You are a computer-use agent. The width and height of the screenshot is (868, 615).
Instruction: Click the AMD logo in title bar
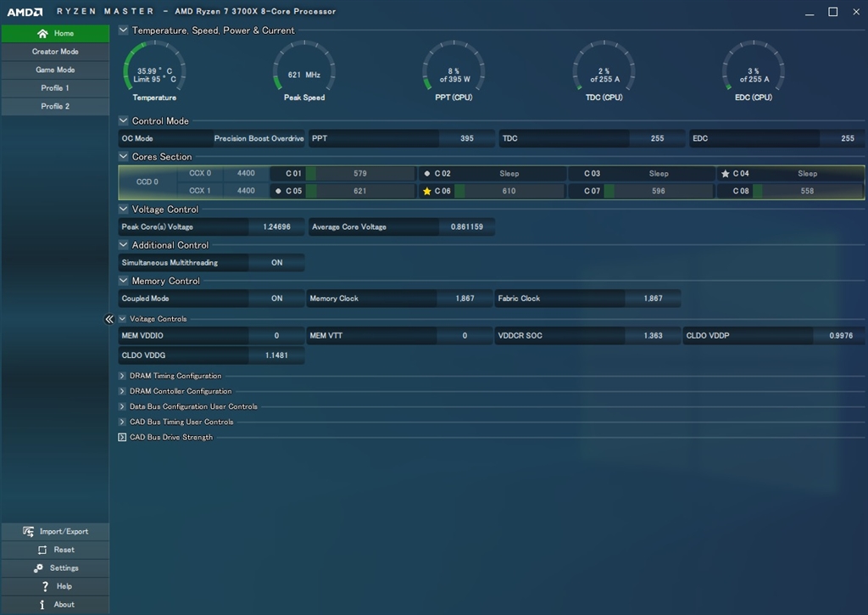pyautogui.click(x=25, y=12)
